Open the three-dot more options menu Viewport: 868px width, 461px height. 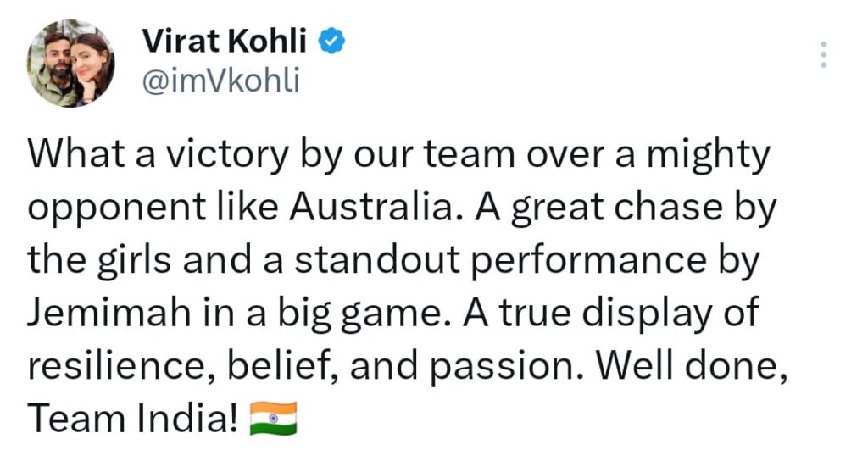point(823,54)
